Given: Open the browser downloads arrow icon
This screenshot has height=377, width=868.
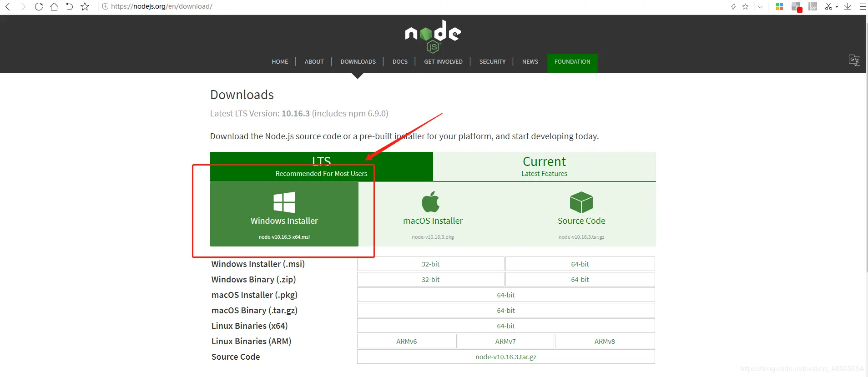Looking at the screenshot, I should coord(848,6).
